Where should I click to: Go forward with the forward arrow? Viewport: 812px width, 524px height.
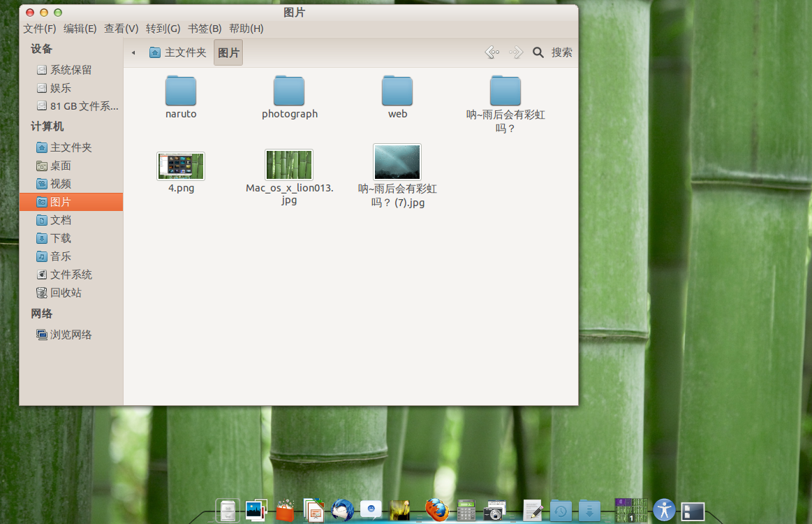coord(516,52)
